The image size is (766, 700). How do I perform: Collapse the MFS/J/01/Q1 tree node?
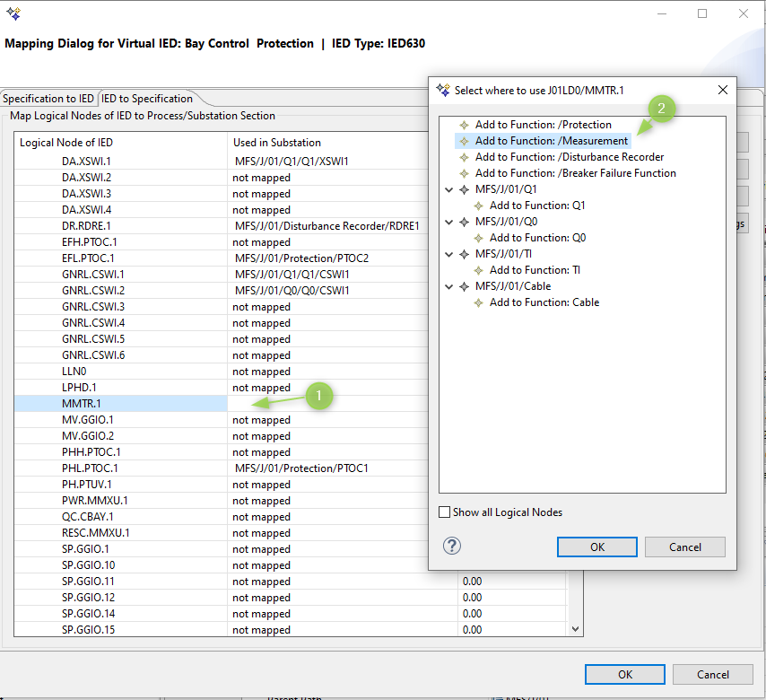pos(448,189)
